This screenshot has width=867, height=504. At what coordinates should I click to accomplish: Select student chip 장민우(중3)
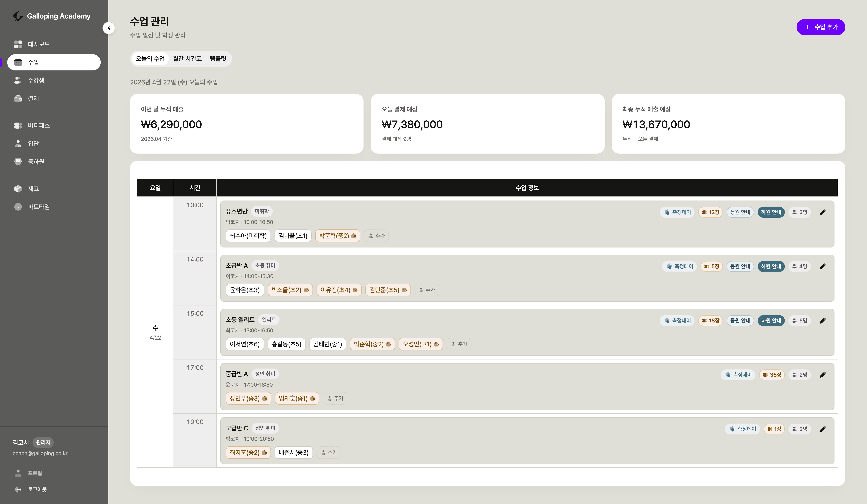click(248, 398)
